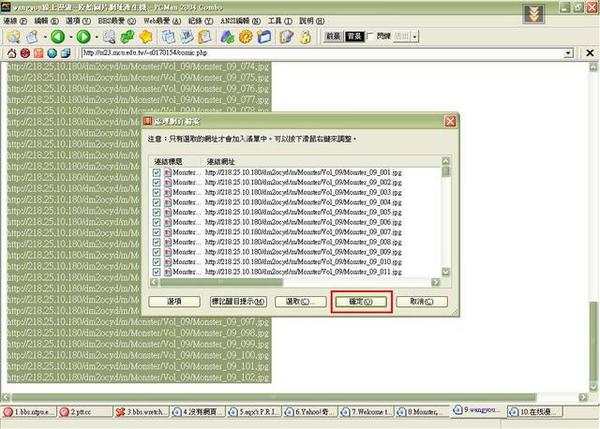Click the green forward arrow toolbar icon
This screenshot has width=600, height=429.
pyautogui.click(x=83, y=37)
